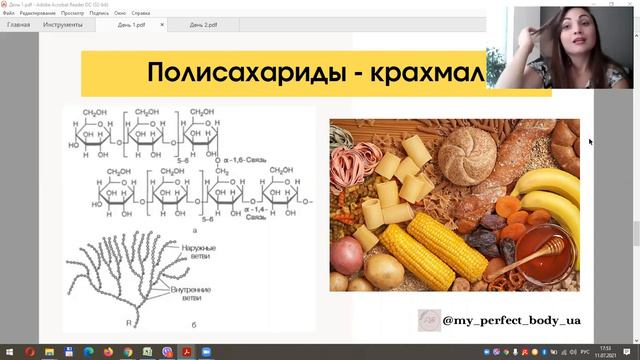Click the Полисахариды - крахмал heading
The width and height of the screenshot is (640, 360).
click(316, 73)
